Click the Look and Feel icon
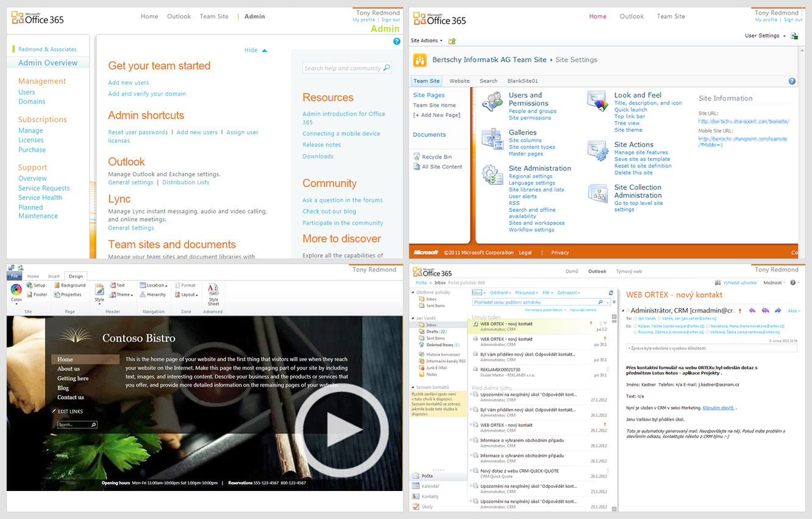This screenshot has width=812, height=519. [x=597, y=101]
